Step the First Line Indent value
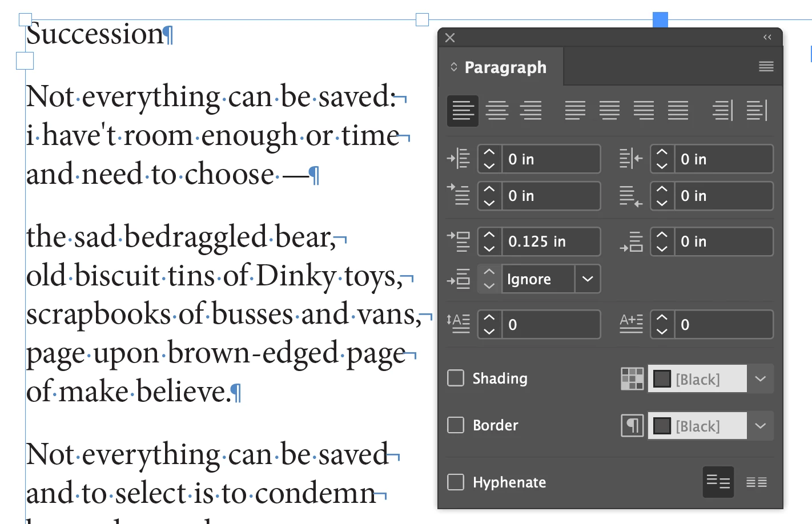 [x=489, y=195]
